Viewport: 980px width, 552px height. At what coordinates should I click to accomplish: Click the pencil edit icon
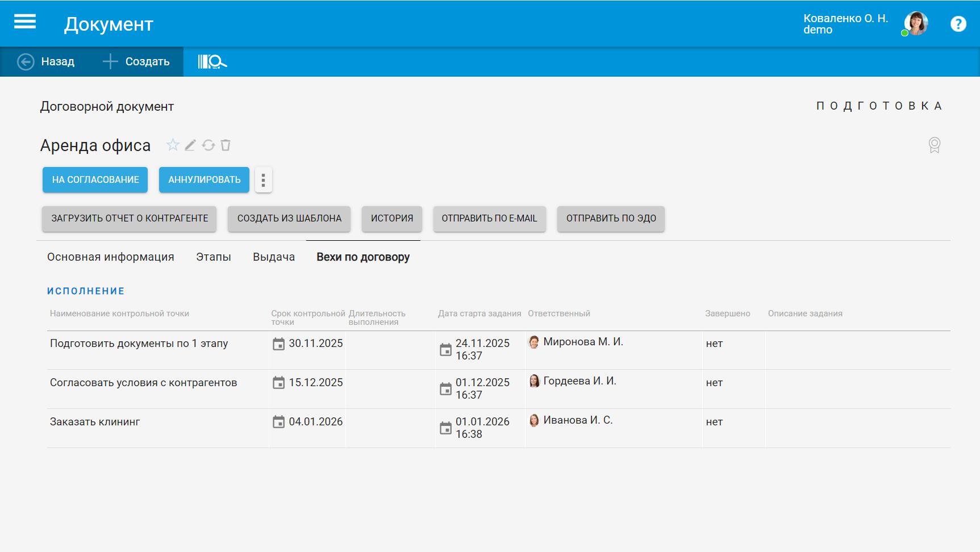coord(190,145)
